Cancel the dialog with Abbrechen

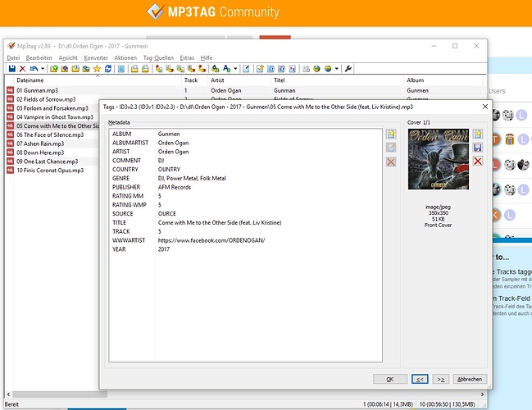[470, 379]
